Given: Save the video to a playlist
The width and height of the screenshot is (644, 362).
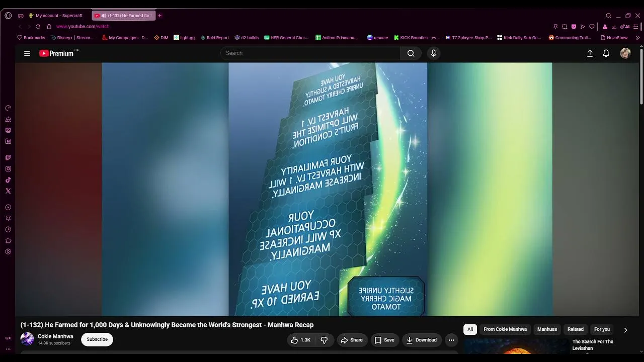Looking at the screenshot, I should tap(384, 340).
